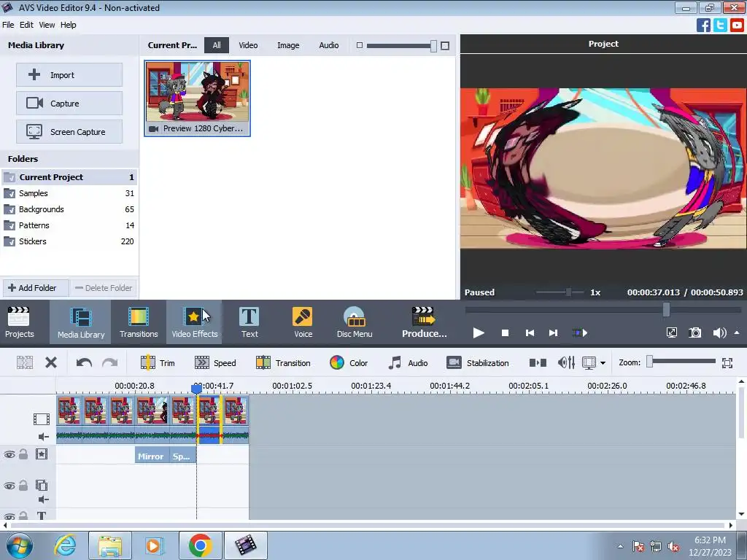Open the View menu

click(x=47, y=25)
